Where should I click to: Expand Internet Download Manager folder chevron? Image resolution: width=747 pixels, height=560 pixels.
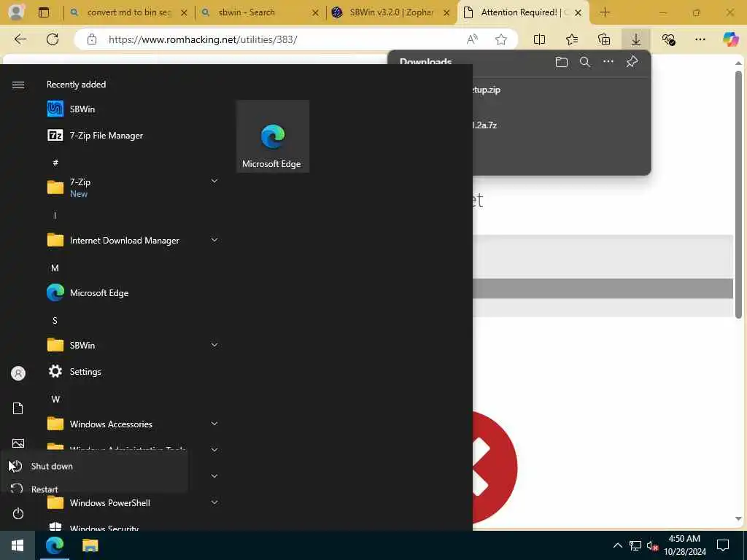tap(214, 240)
